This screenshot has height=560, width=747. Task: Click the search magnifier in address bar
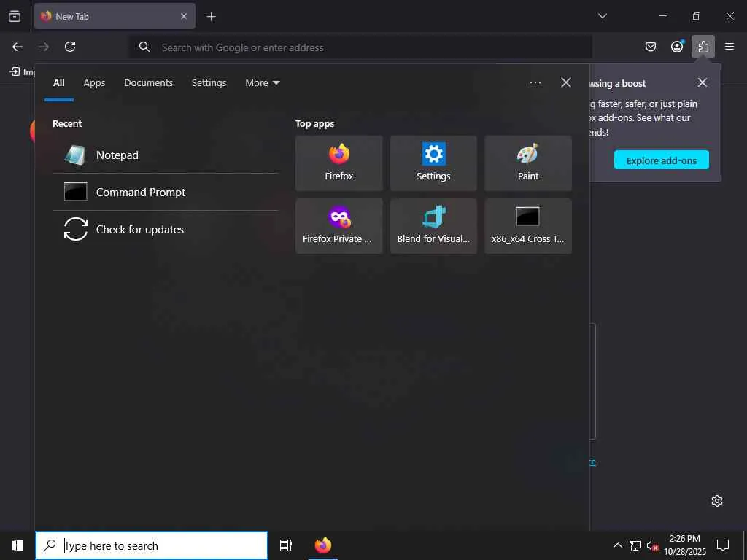[x=144, y=47]
